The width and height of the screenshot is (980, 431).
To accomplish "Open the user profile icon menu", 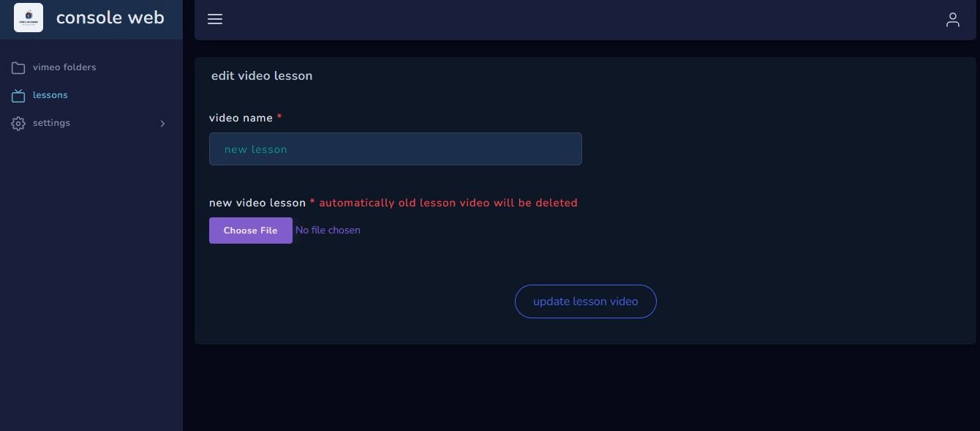I will [952, 20].
